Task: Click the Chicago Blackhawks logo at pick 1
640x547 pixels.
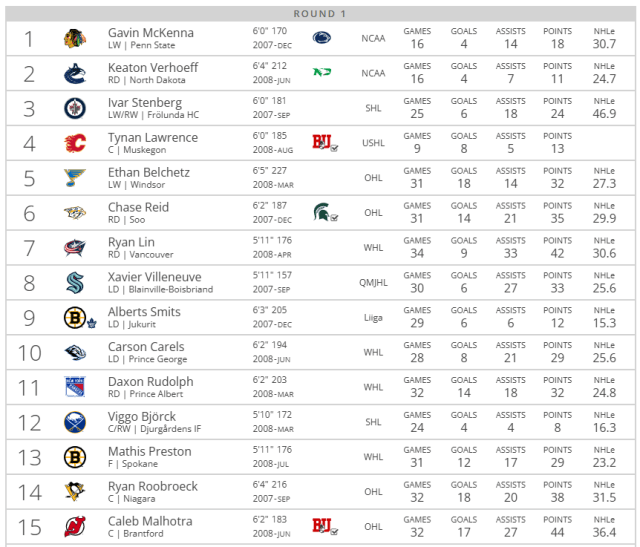Action: 75,39
